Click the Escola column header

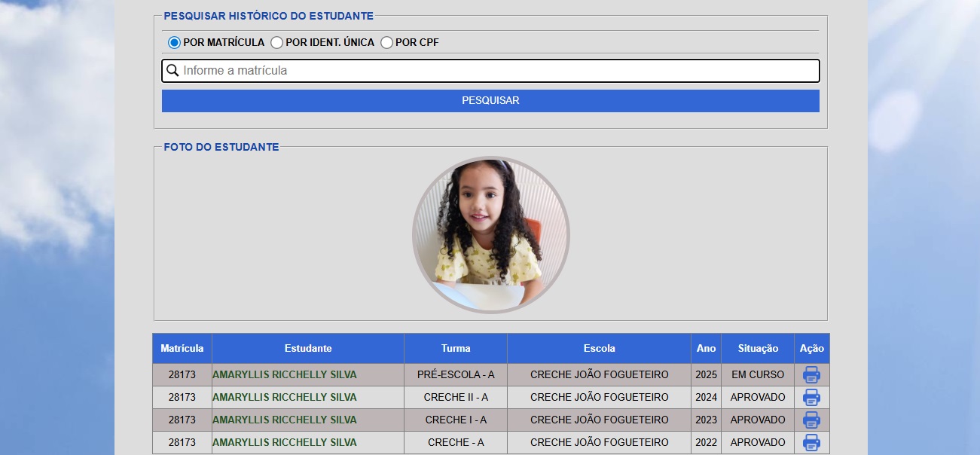click(x=599, y=348)
